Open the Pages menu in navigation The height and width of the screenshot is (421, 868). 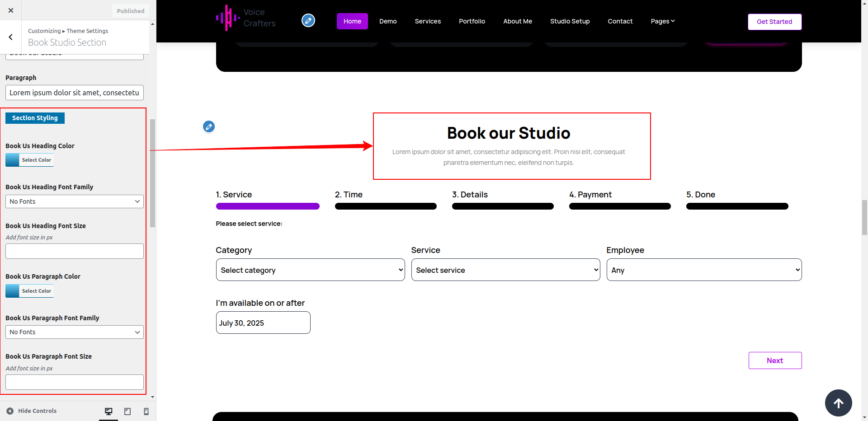coord(662,21)
